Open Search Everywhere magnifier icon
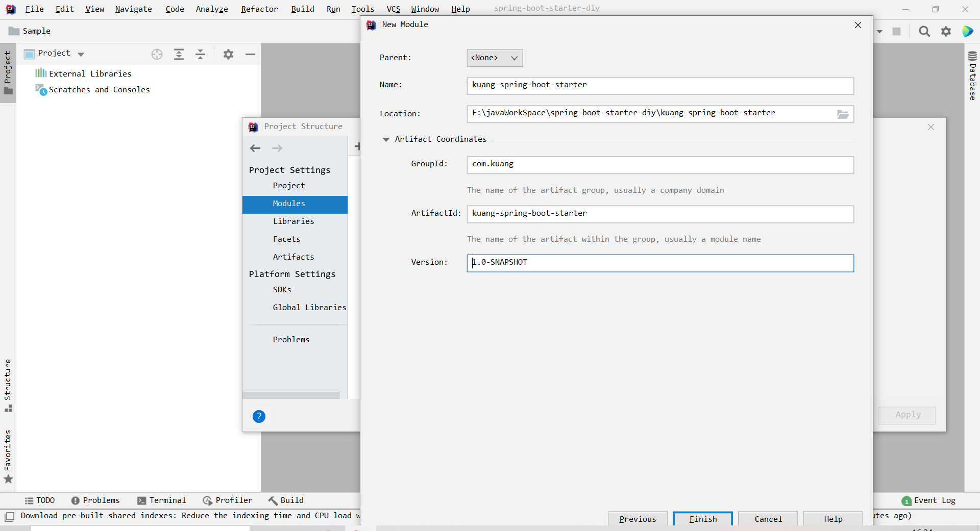The height and width of the screenshot is (531, 980). 924,31
